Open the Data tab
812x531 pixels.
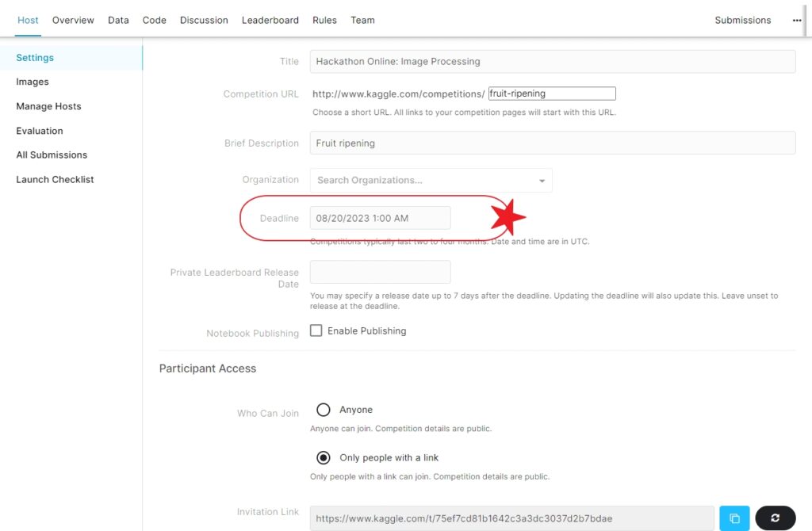click(118, 21)
